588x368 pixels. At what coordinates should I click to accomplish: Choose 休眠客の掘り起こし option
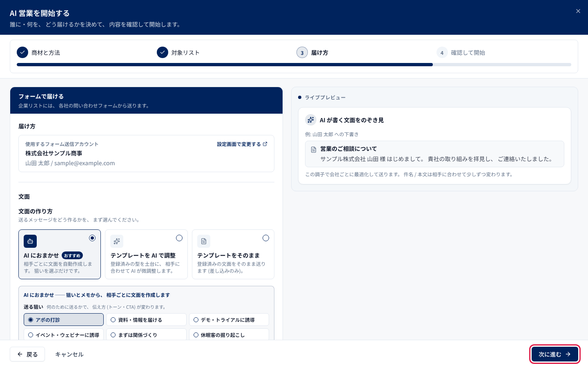pos(229,334)
